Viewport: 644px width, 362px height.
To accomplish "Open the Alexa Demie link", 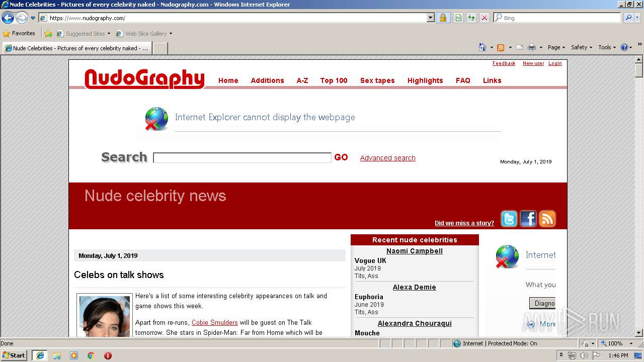I will pyautogui.click(x=415, y=287).
